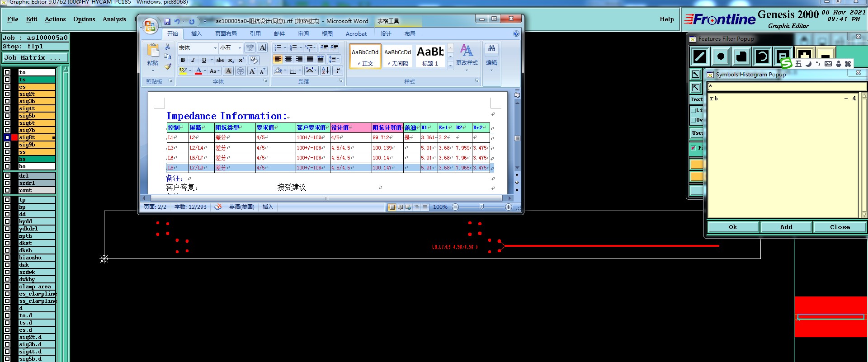Viewport: 868px width, 362px height.
Task: Adjust the Word zoom slider handle
Action: tap(482, 207)
